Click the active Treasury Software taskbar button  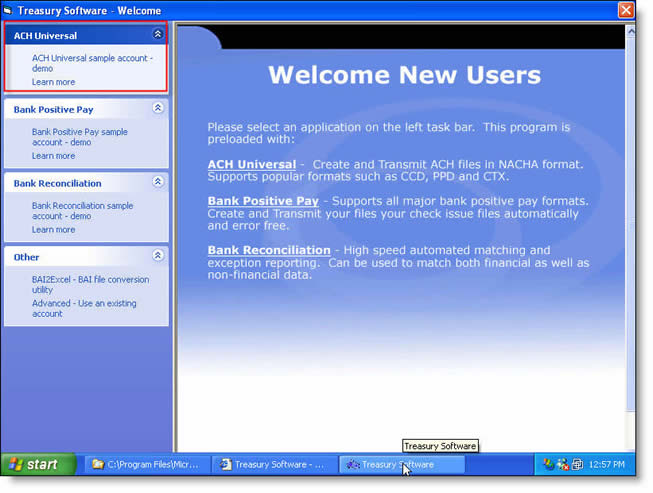pyautogui.click(x=402, y=464)
